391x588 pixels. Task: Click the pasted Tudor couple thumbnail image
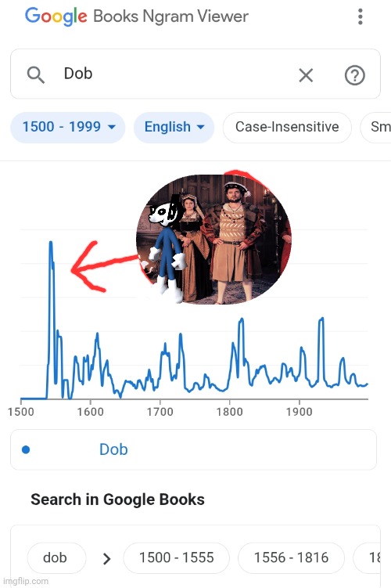[213, 239]
